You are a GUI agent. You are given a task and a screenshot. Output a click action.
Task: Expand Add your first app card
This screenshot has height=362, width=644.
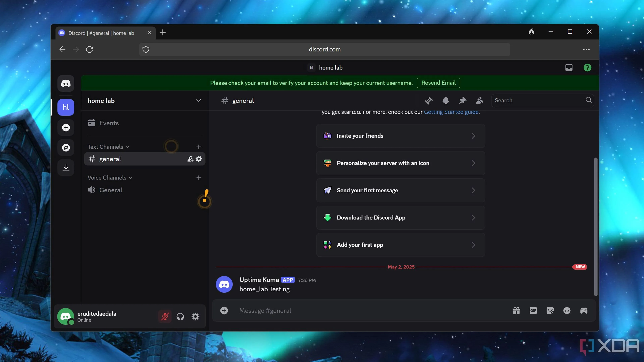click(x=400, y=245)
